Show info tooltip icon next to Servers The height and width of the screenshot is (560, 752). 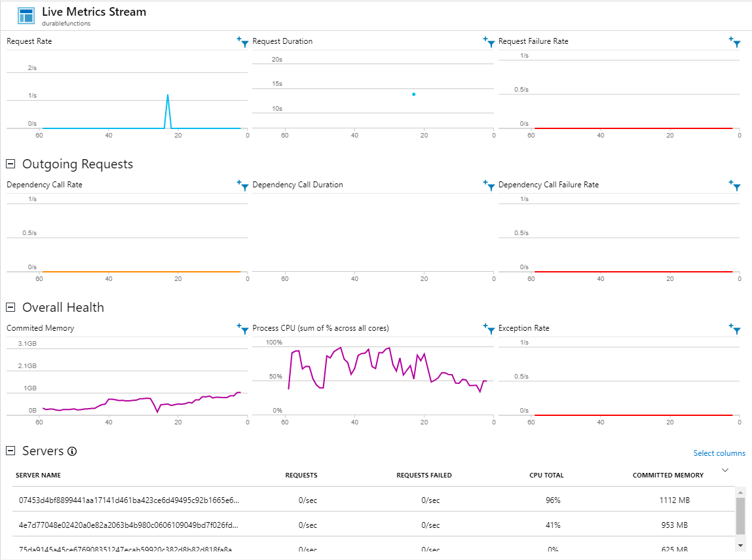pos(73,451)
